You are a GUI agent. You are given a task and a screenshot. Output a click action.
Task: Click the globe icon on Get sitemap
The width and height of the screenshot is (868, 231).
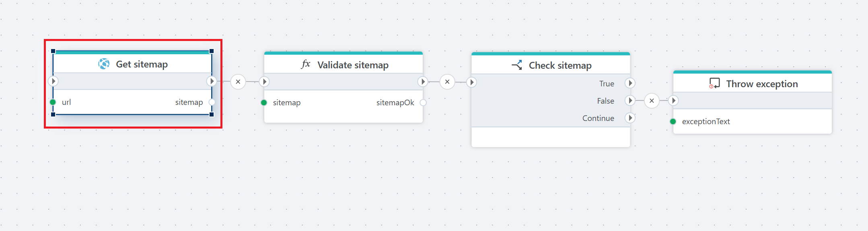(104, 64)
